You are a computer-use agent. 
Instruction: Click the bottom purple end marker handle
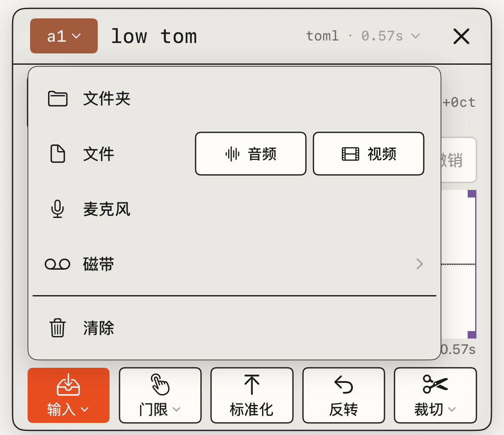point(472,335)
